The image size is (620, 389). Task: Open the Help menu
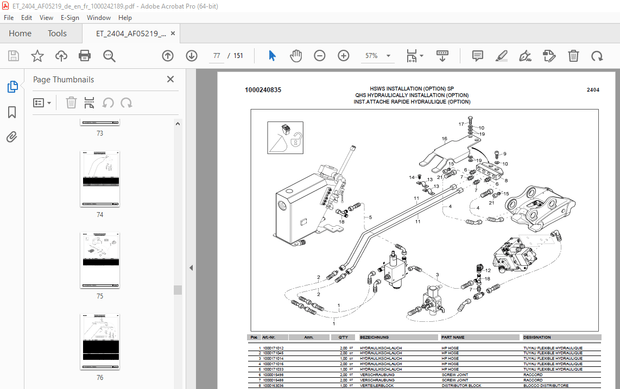click(x=125, y=18)
